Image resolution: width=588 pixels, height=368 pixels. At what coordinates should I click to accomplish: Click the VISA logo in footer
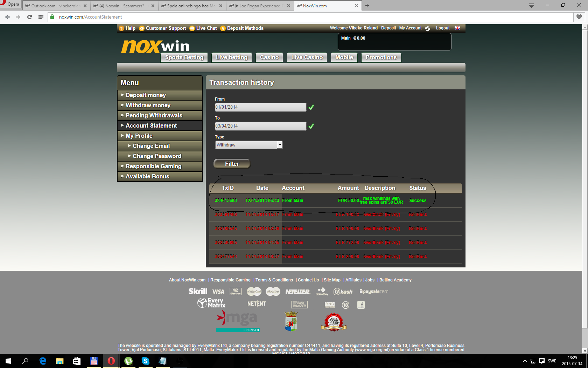tap(218, 292)
